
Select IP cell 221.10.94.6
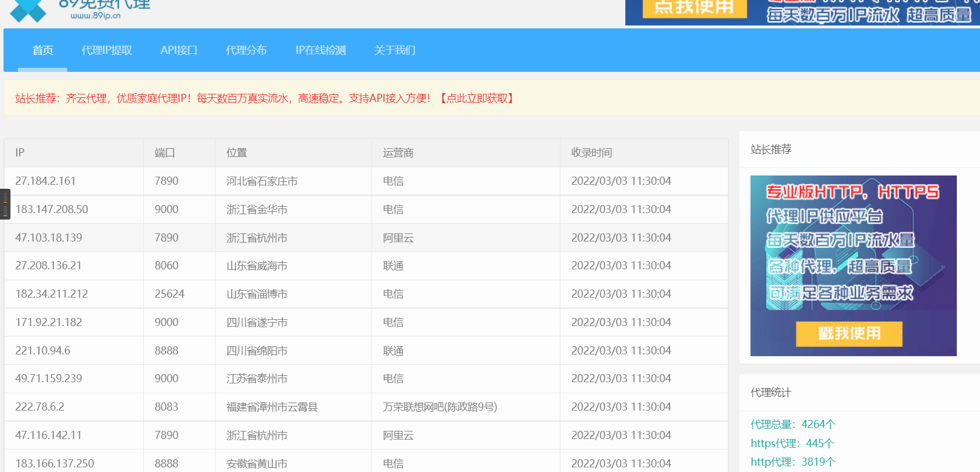tap(43, 351)
